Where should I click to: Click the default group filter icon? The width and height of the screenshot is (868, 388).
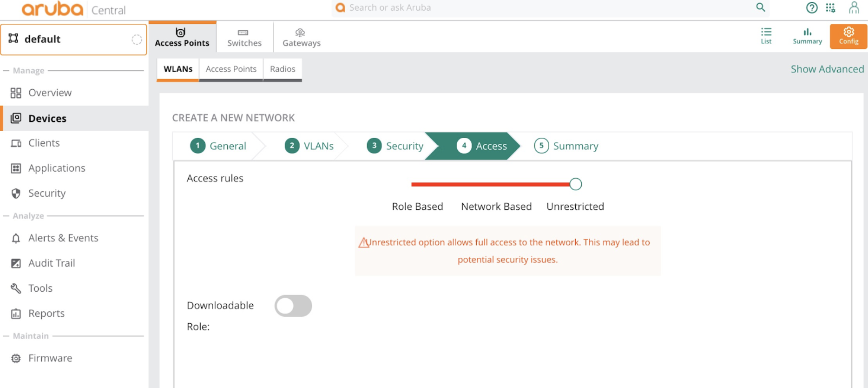pyautogui.click(x=13, y=39)
